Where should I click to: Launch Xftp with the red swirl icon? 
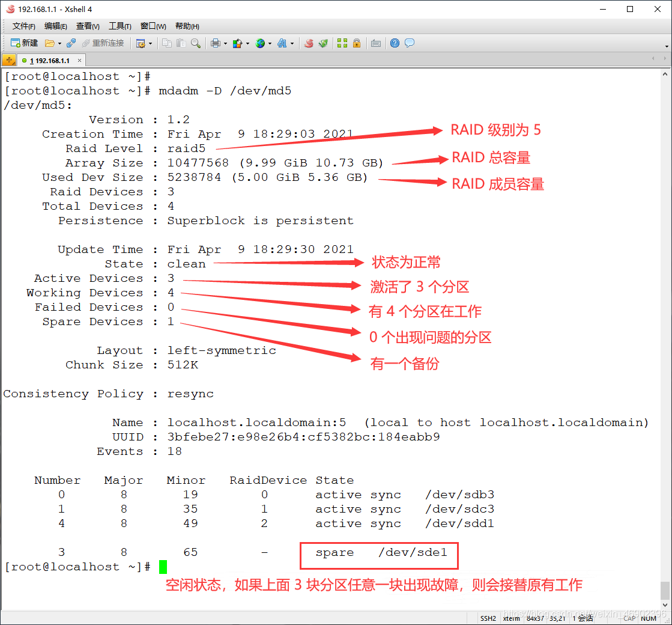pyautogui.click(x=309, y=43)
